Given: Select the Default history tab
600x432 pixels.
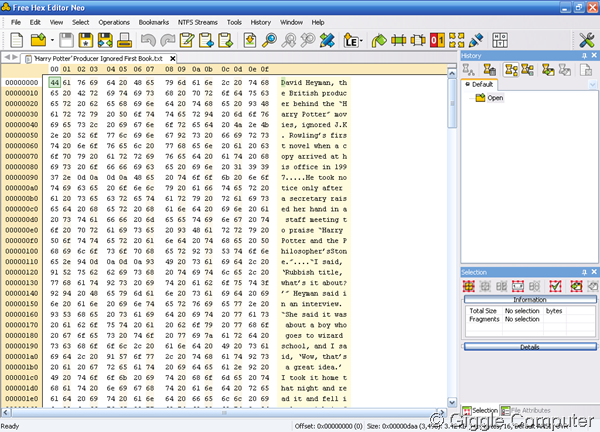Looking at the screenshot, I should (479, 84).
